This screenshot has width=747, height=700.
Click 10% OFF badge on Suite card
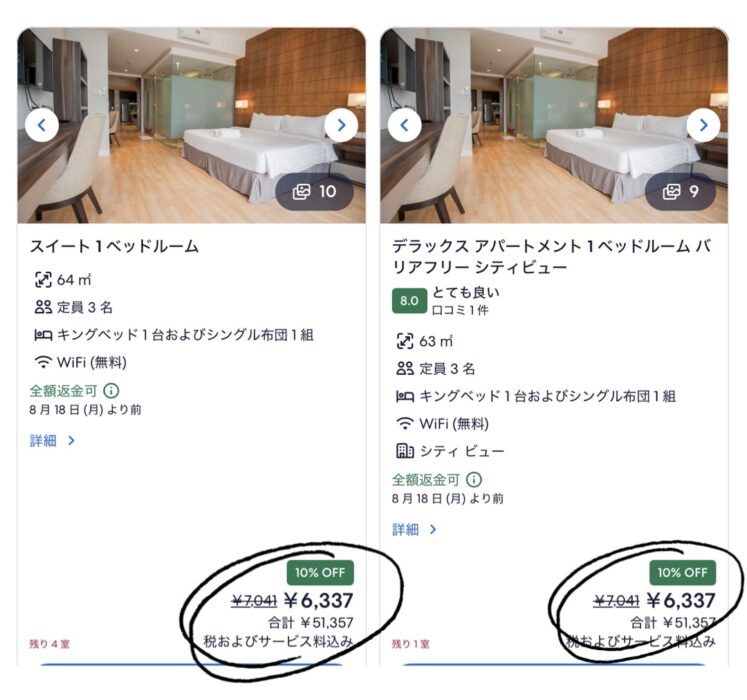320,573
